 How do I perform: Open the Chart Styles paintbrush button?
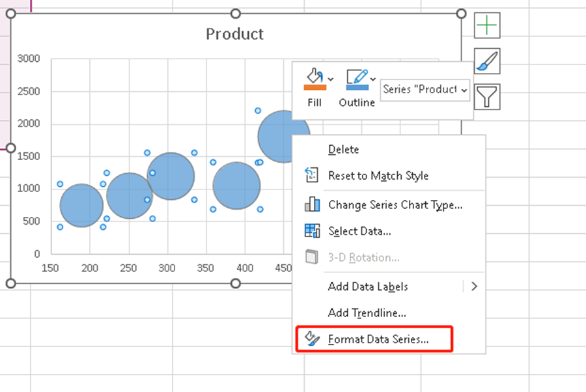pyautogui.click(x=487, y=61)
